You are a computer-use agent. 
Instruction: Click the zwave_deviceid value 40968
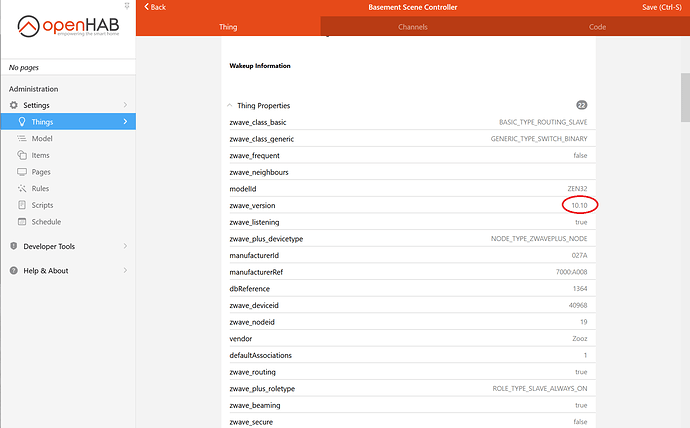(578, 305)
